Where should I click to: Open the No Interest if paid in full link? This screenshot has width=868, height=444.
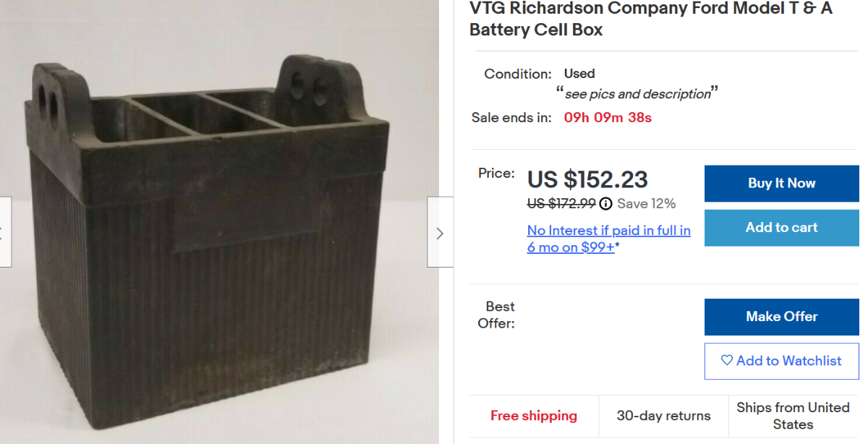click(608, 239)
